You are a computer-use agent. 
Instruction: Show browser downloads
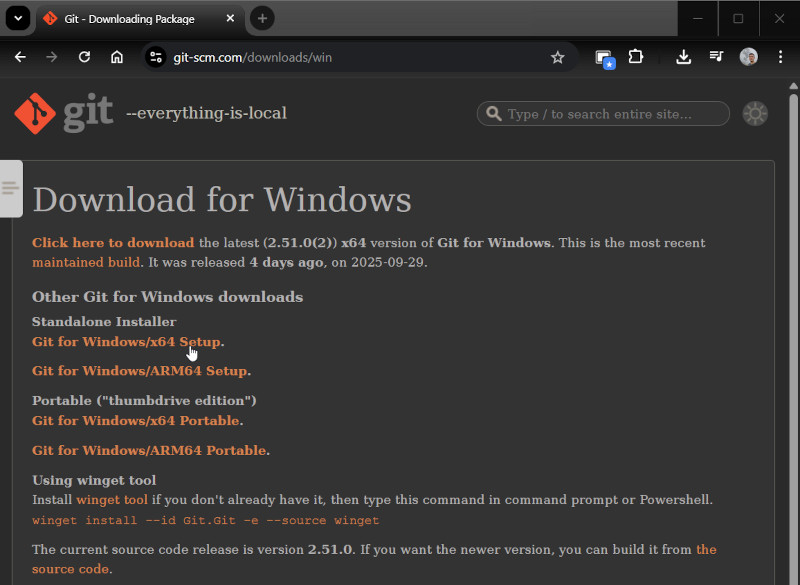(x=684, y=57)
